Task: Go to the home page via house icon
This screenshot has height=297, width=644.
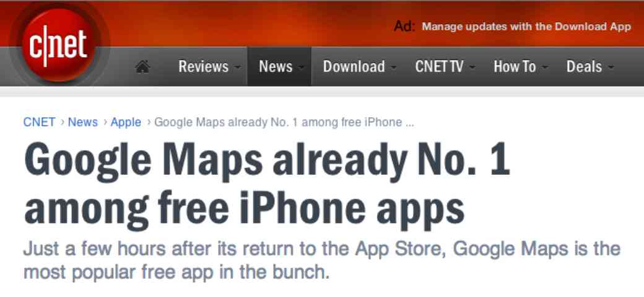Action: click(142, 66)
